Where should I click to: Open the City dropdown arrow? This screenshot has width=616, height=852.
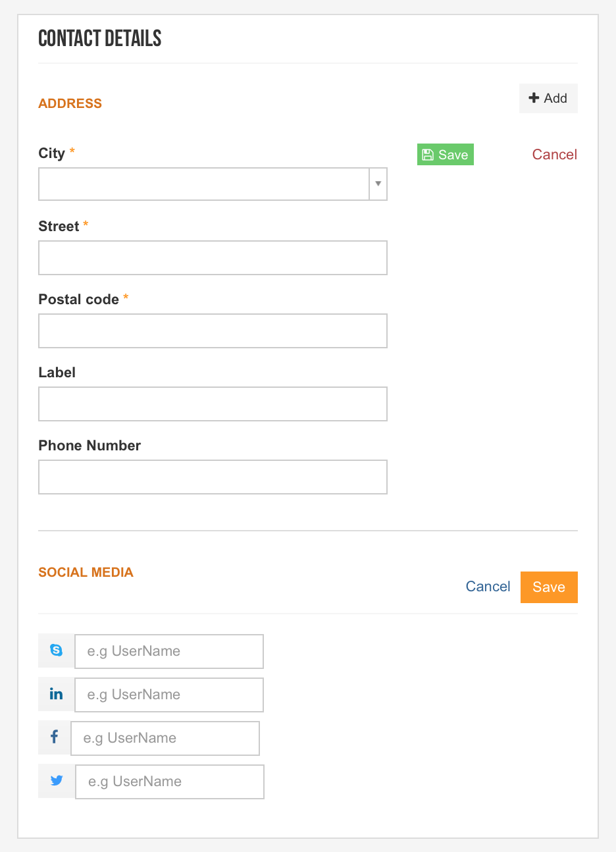[378, 184]
